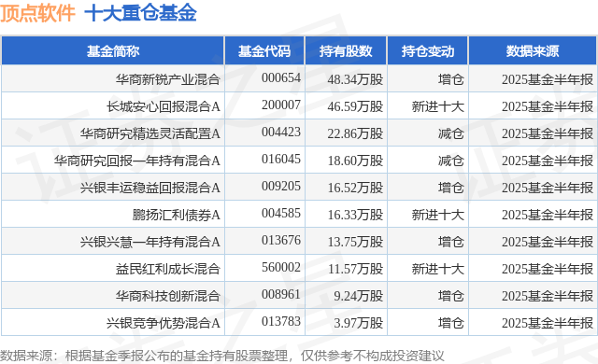Viewport: 598px width, 364px height.
Task: Open the 华商研究精选灵活配置A fund name
Action: [x=150, y=133]
